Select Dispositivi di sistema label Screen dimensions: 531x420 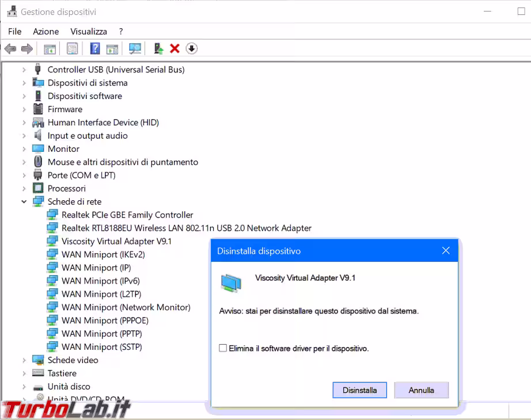coord(88,83)
